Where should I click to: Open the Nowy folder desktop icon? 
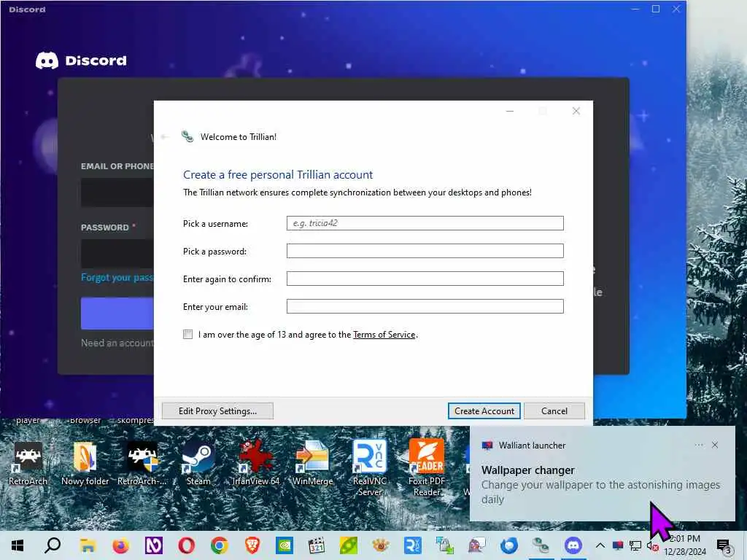[x=85, y=463]
